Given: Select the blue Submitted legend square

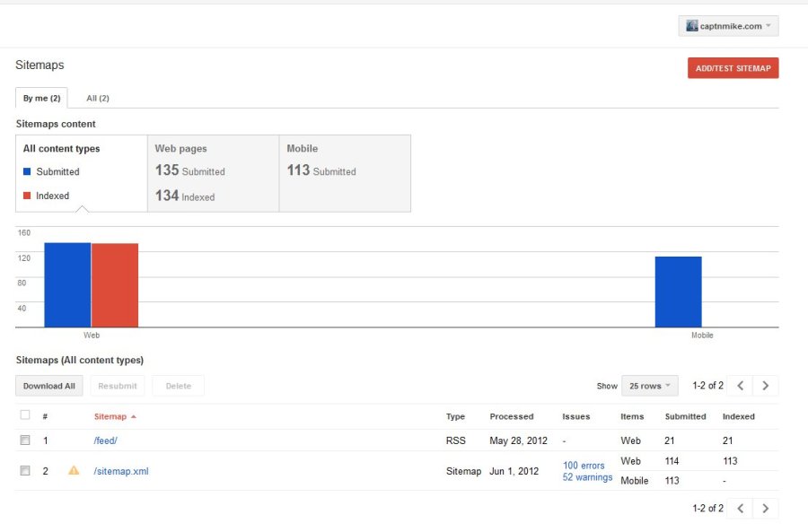Looking at the screenshot, I should (x=27, y=171).
